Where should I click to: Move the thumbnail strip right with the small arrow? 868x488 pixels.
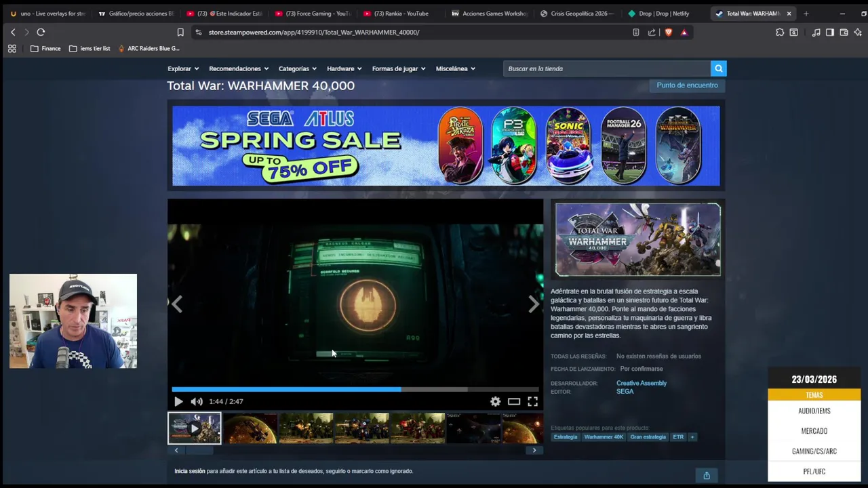pos(534,450)
